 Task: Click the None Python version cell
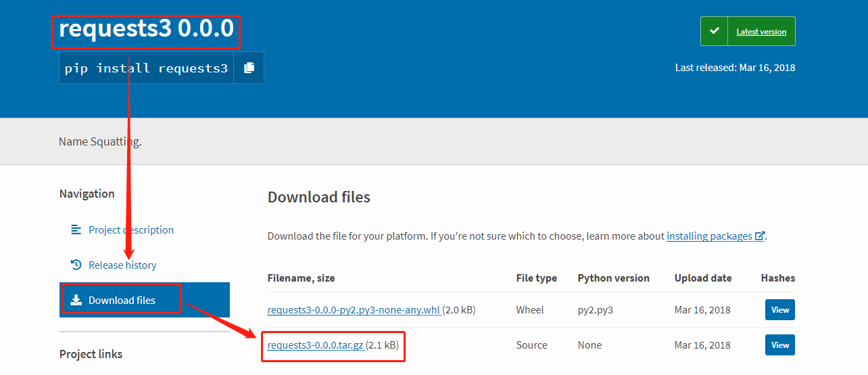click(x=590, y=345)
